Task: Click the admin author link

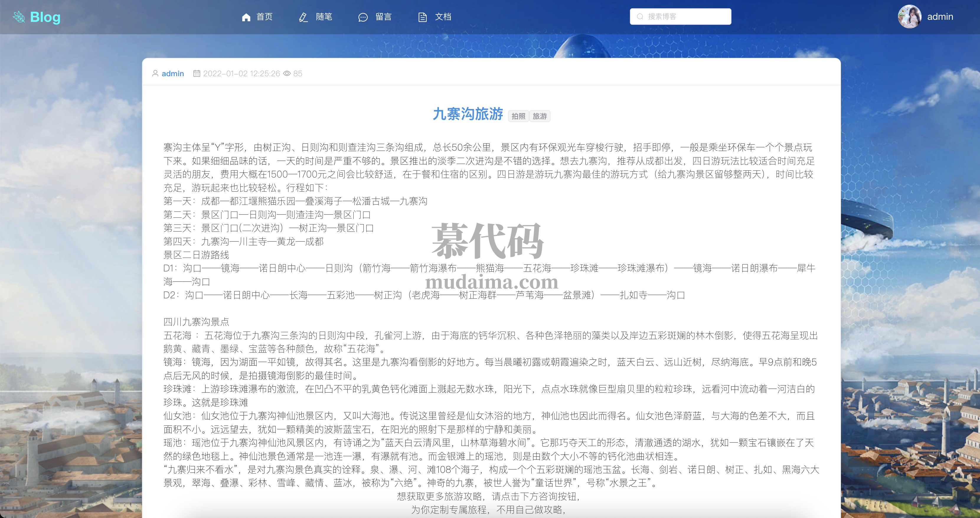Action: coord(173,74)
